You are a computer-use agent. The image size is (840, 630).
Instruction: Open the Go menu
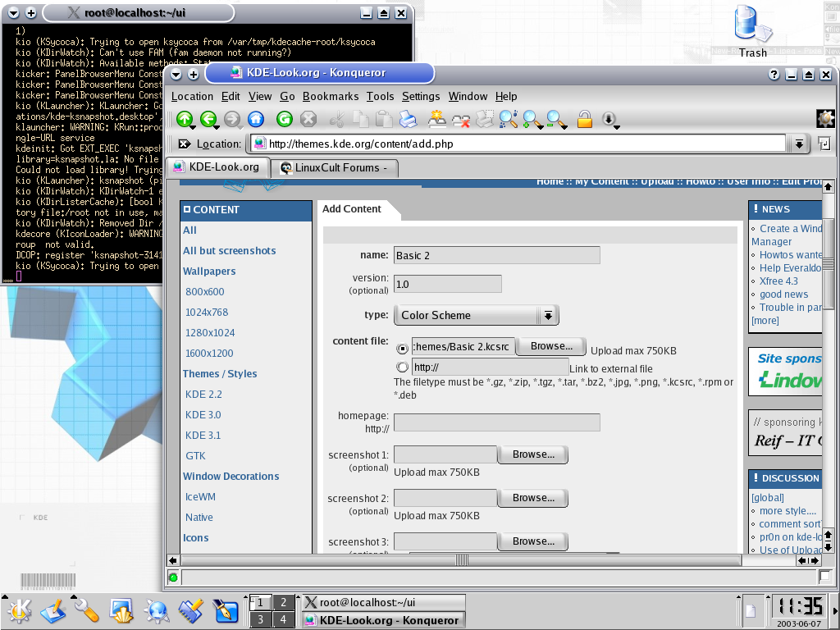(287, 97)
